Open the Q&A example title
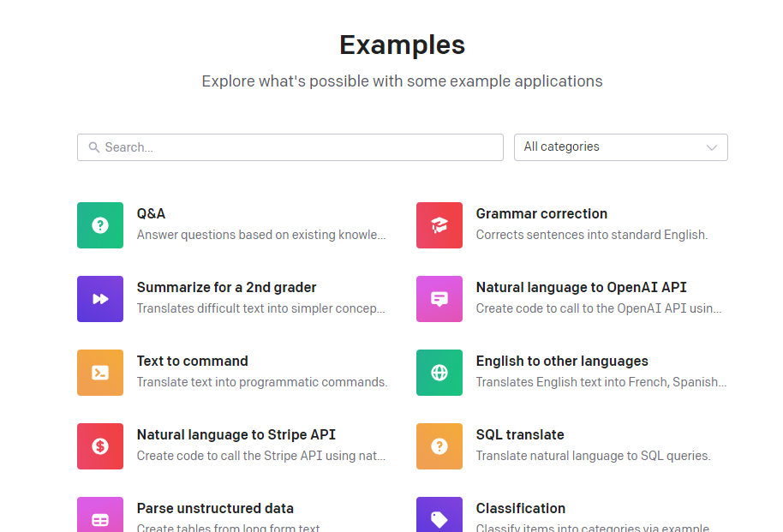The height and width of the screenshot is (532, 783). (x=152, y=214)
